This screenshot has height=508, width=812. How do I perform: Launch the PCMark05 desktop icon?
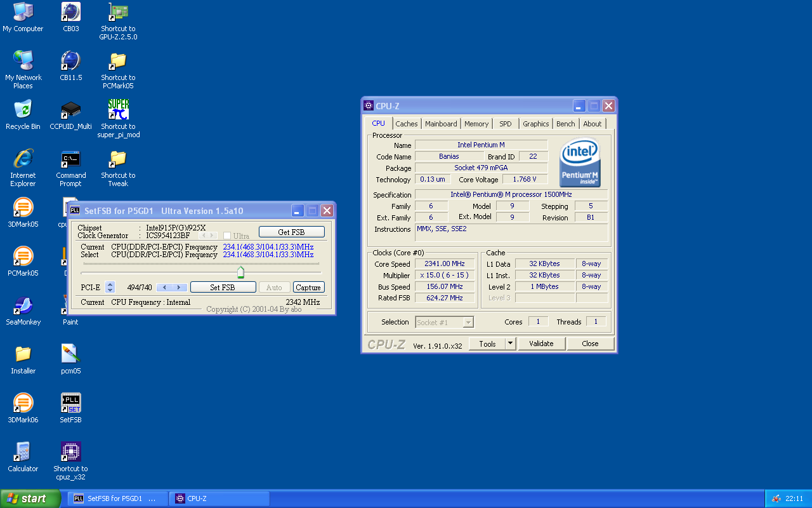coord(23,262)
